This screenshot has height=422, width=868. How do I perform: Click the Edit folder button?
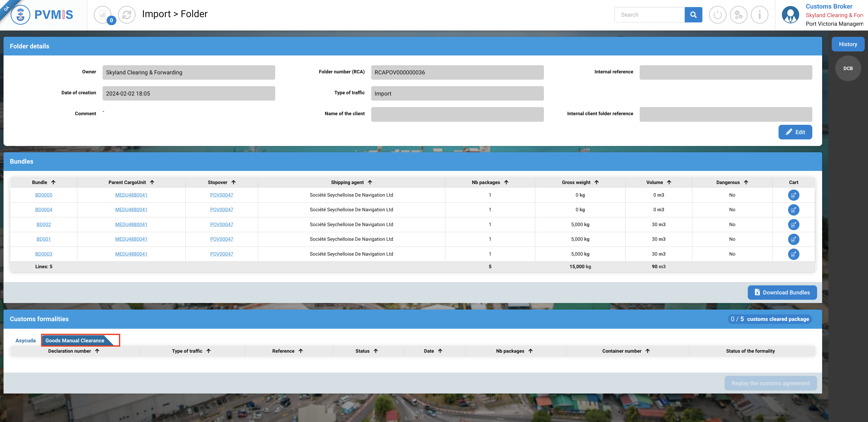tap(795, 132)
